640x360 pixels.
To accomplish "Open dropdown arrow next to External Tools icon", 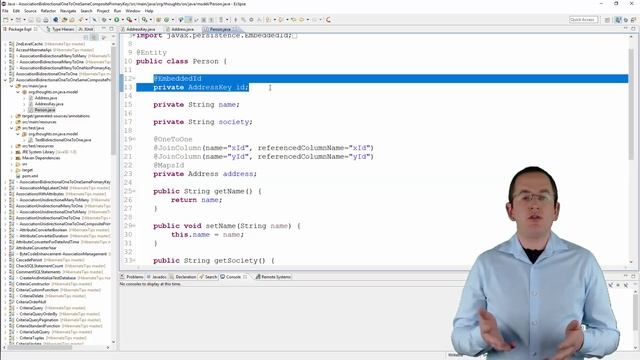I will (x=135, y=20).
